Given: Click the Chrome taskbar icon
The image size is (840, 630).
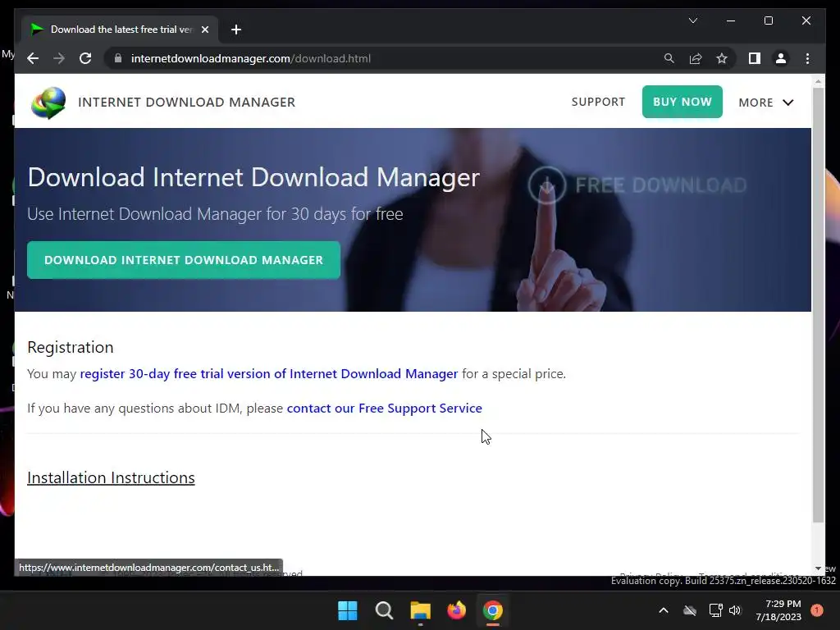Looking at the screenshot, I should tap(493, 610).
